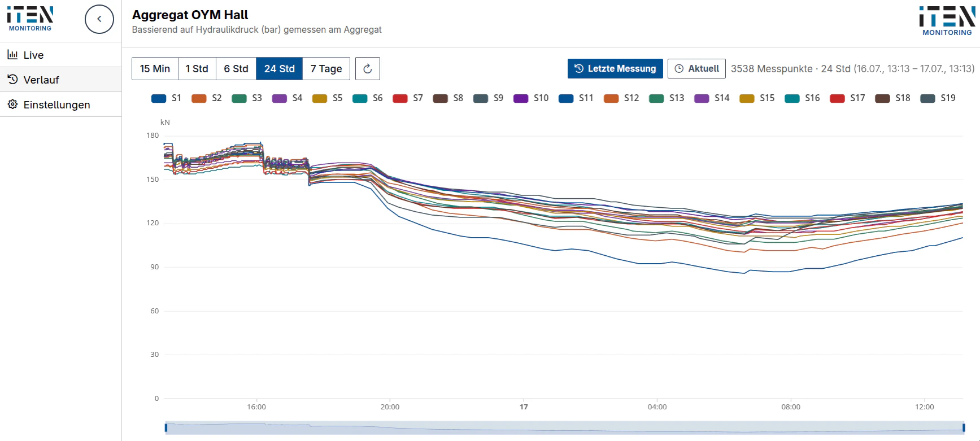The height and width of the screenshot is (441, 980).
Task: Hide series S7 in the legend
Action: tap(408, 98)
